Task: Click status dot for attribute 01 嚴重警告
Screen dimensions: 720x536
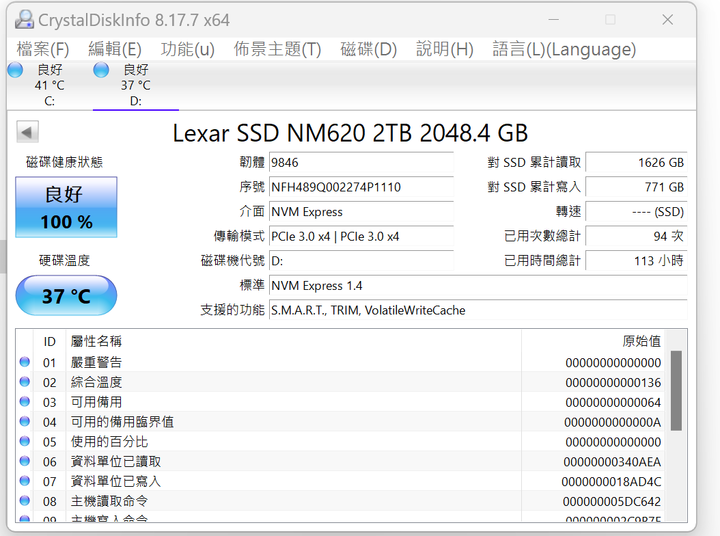Action: point(25,362)
